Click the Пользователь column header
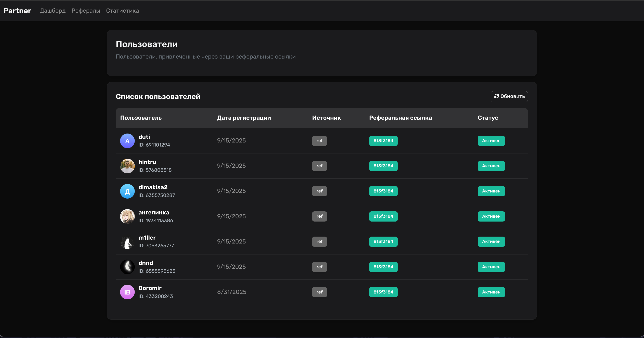Image resolution: width=644 pixels, height=338 pixels. [141, 118]
